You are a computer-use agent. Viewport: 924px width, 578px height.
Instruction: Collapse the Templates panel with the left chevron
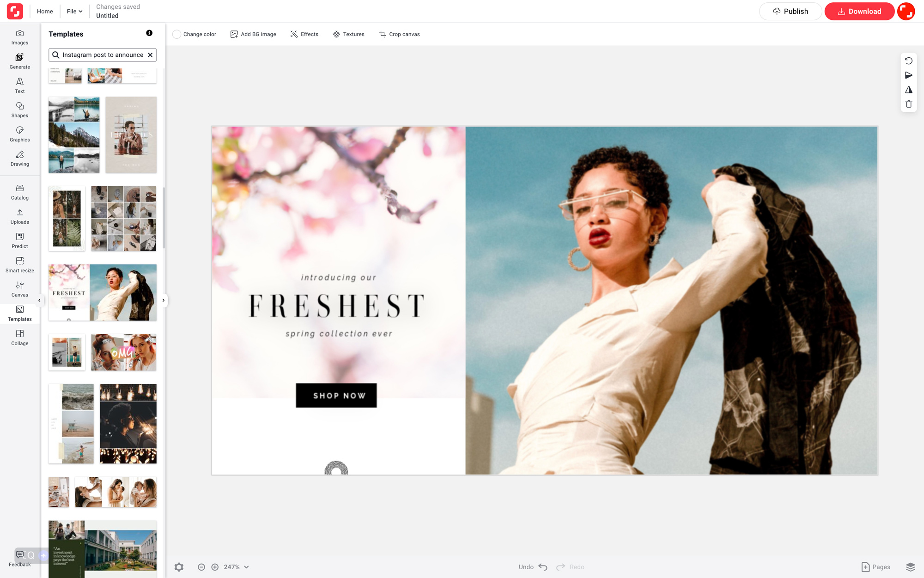click(x=39, y=300)
